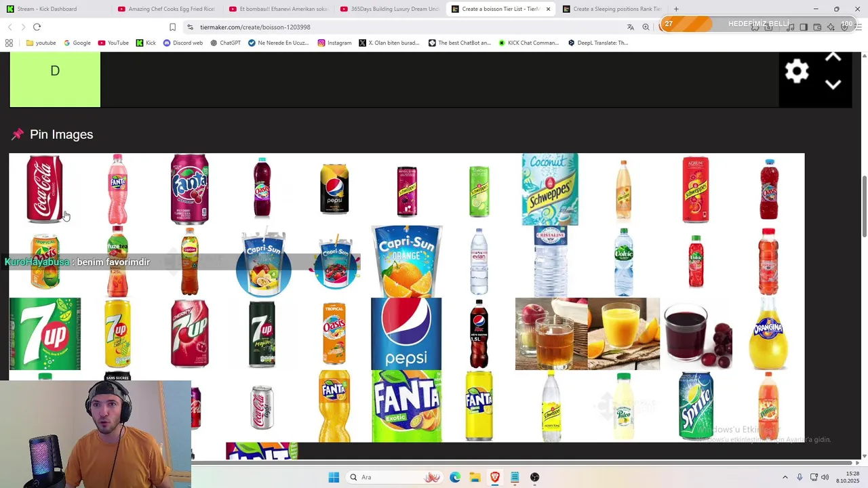Select the orange juice glass image
The image size is (868, 488).
pyautogui.click(x=623, y=333)
